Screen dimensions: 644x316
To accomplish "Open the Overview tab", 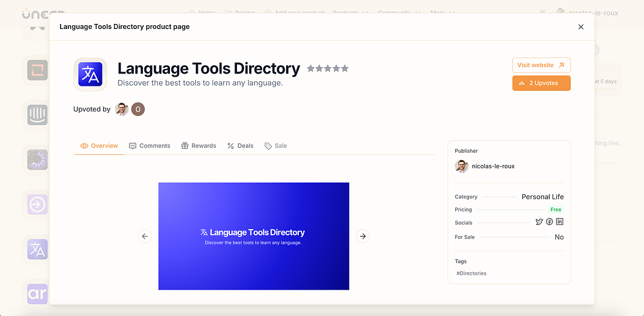I will pyautogui.click(x=99, y=146).
